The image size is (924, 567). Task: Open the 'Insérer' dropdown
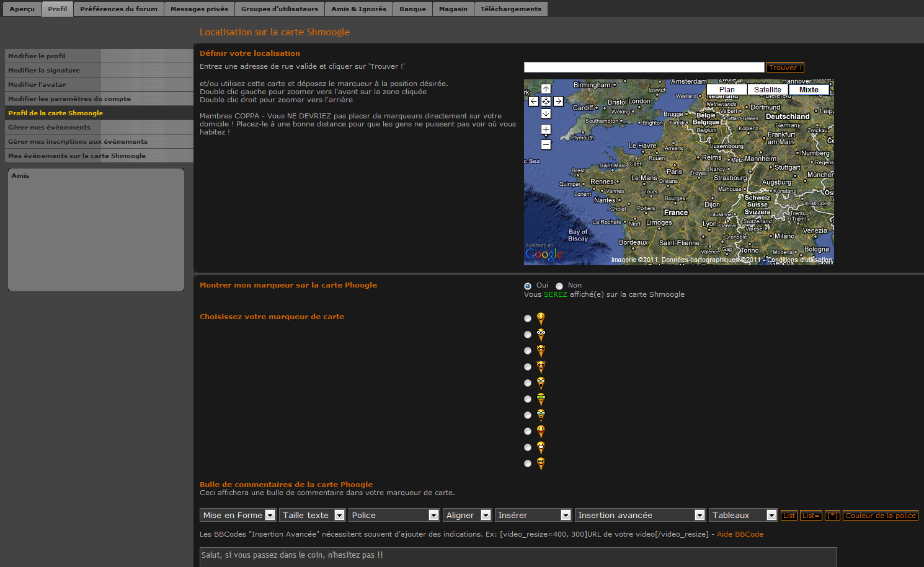[x=533, y=515]
